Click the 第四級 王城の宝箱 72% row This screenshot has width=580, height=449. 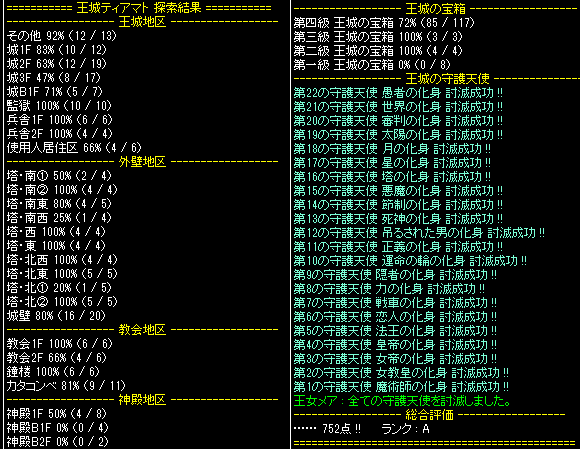coord(384,23)
